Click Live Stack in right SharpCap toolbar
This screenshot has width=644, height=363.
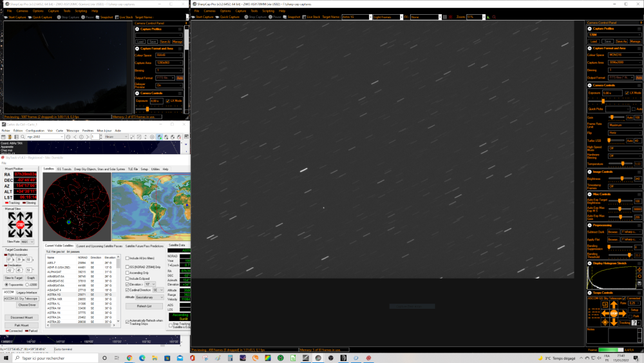click(x=311, y=17)
